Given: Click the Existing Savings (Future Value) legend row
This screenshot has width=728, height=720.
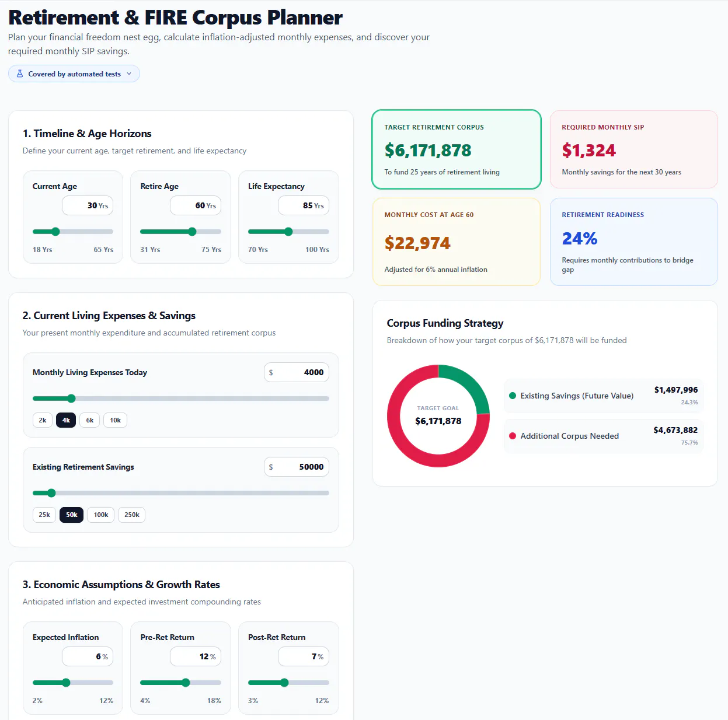Looking at the screenshot, I should pos(604,396).
